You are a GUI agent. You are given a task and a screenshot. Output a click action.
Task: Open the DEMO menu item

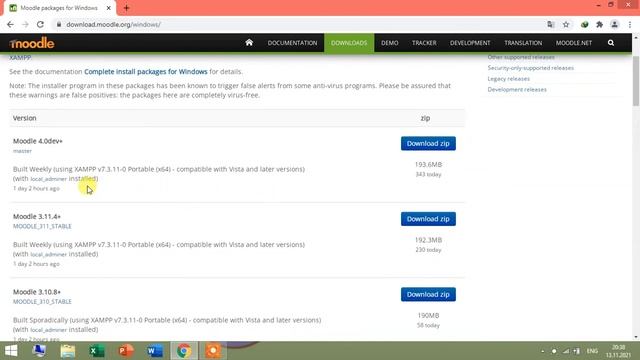click(389, 43)
